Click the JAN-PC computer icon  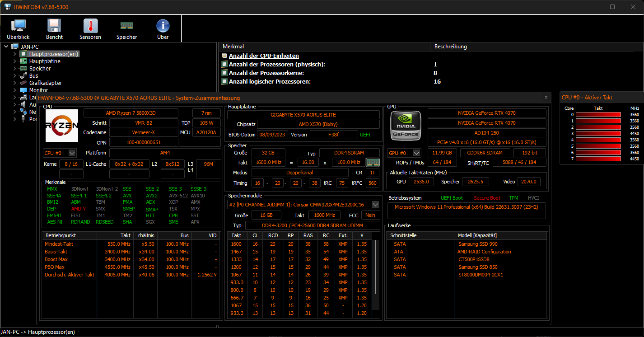point(15,47)
